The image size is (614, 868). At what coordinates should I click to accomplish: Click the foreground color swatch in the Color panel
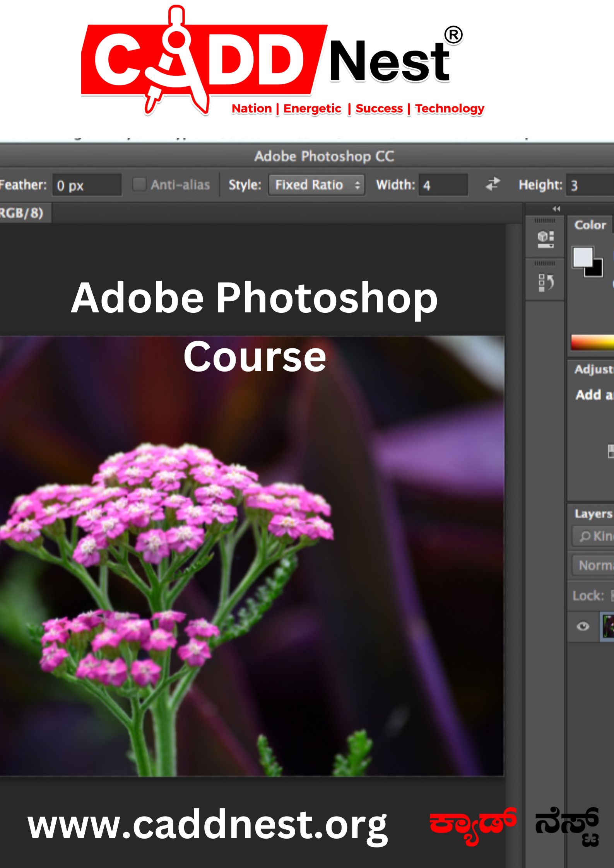(583, 257)
